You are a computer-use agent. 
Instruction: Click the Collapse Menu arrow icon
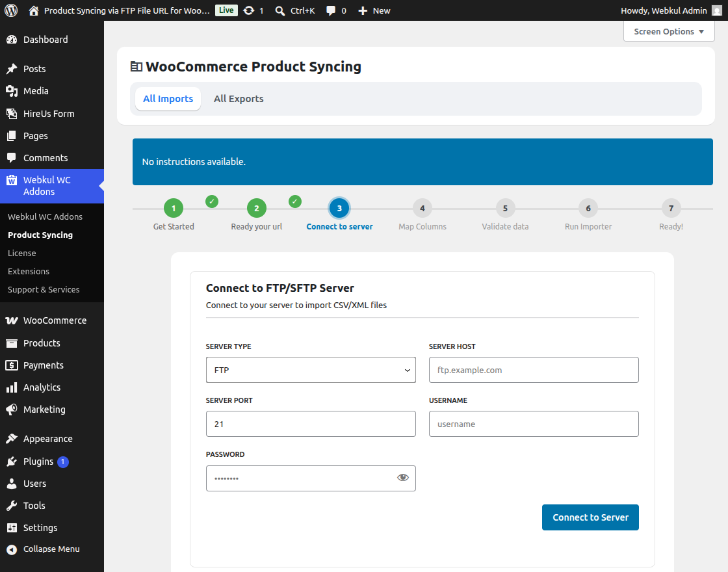point(12,549)
